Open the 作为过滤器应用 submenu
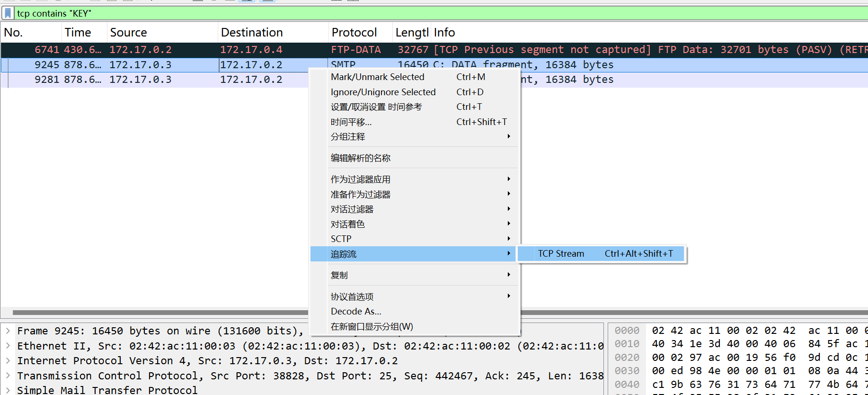The height and width of the screenshot is (395, 868). [x=360, y=179]
